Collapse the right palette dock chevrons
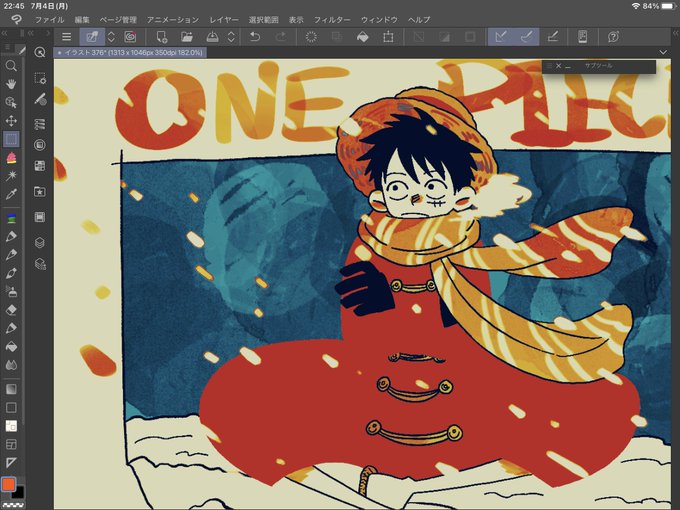The height and width of the screenshot is (510, 680). pos(675,33)
